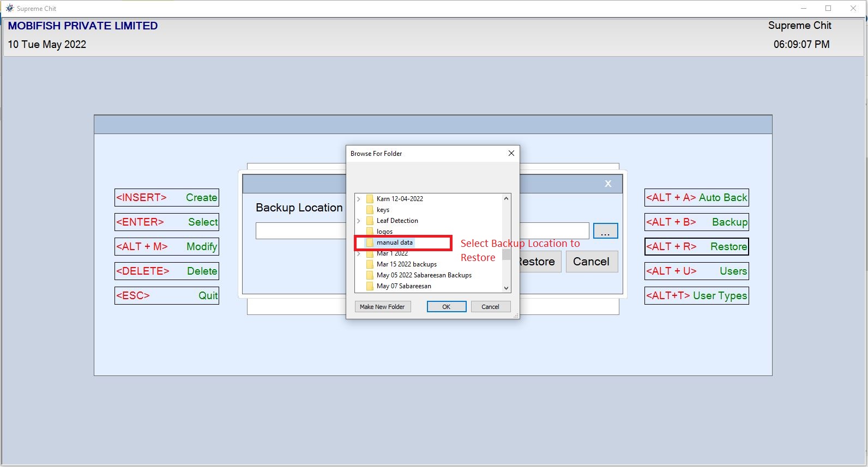Select the Karn 12-04-2022 folder
Image resolution: width=868 pixels, height=467 pixels.
tap(400, 199)
